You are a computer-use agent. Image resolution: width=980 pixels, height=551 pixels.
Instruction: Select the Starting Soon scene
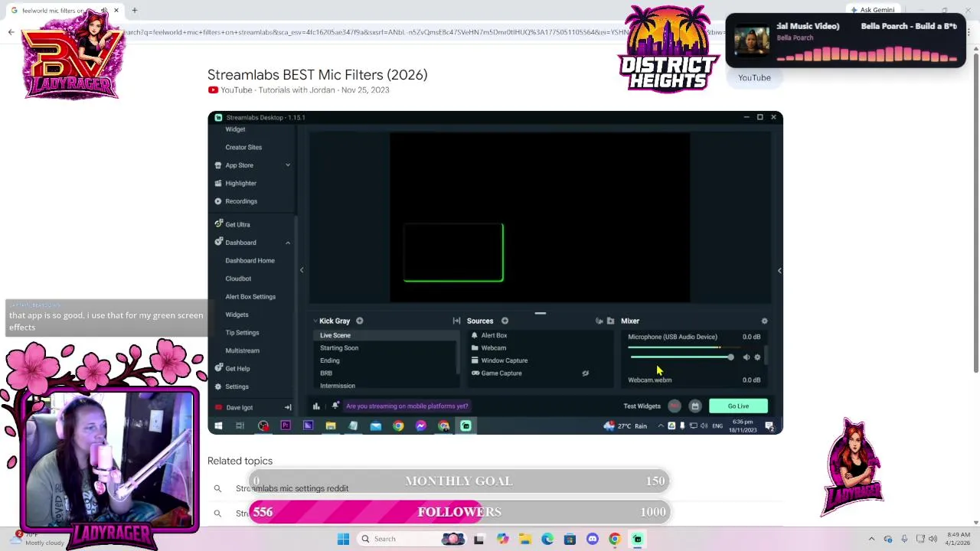(339, 348)
